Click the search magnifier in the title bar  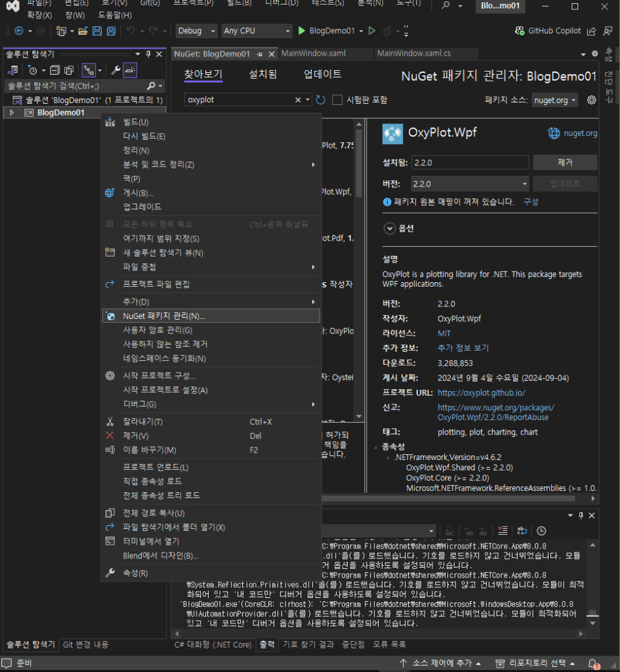point(446,5)
